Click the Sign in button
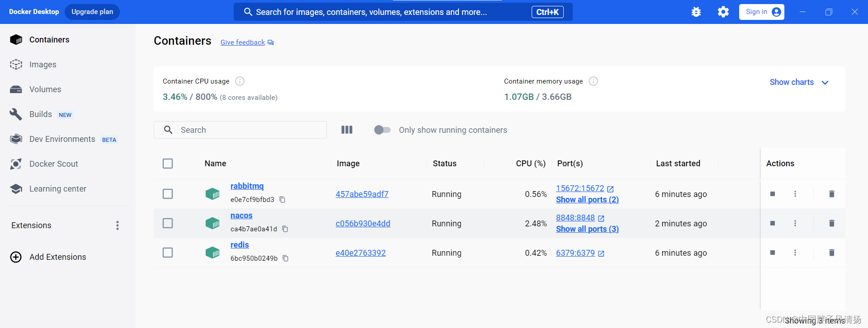868x328 pixels. [x=761, y=12]
